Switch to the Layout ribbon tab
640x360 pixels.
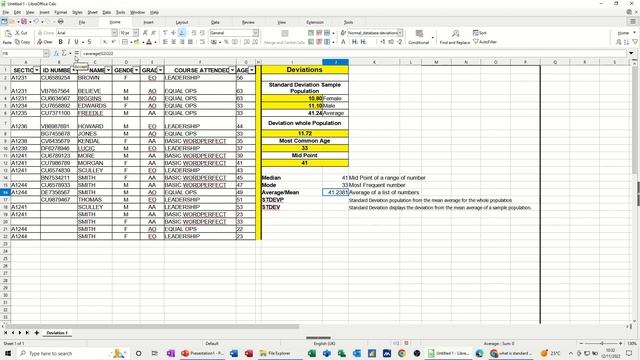tap(182, 22)
